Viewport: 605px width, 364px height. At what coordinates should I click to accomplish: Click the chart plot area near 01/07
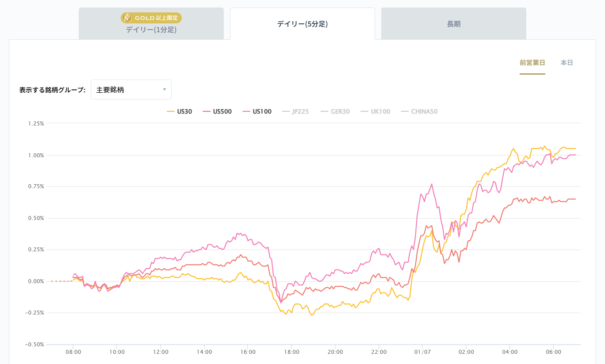(x=422, y=221)
